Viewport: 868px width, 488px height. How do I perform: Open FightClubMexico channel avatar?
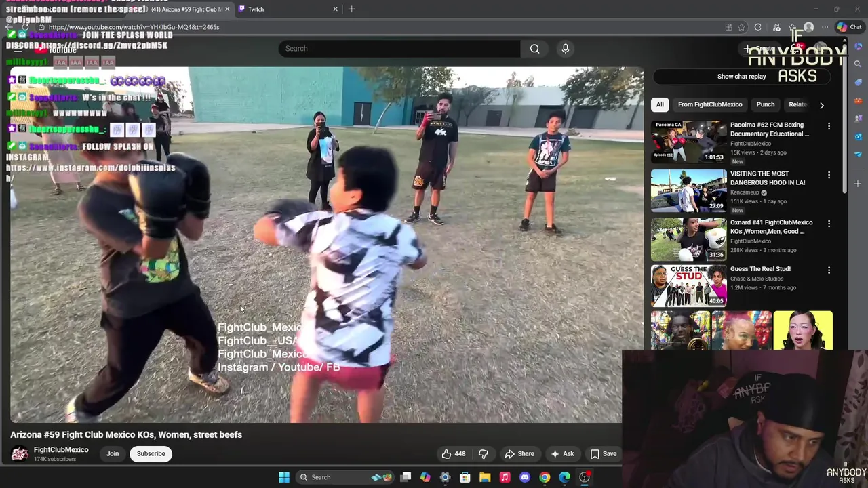[20, 454]
